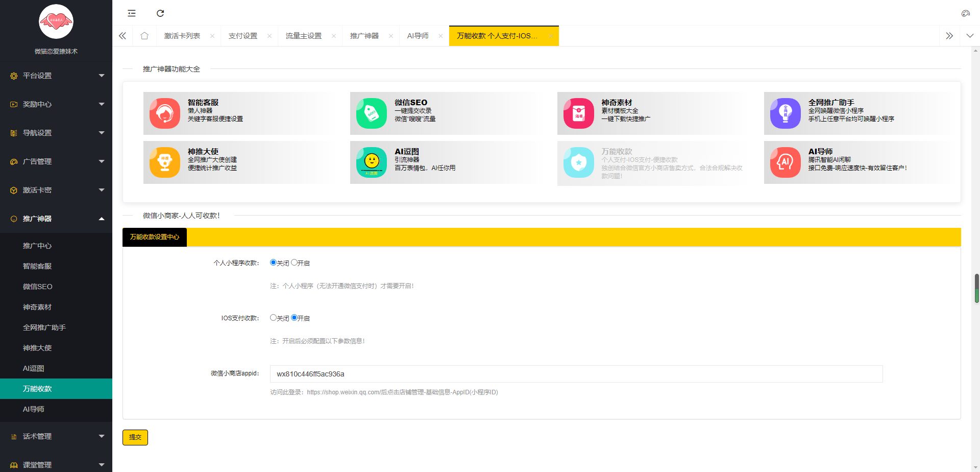Select 开启 for IOS支付收款
The image size is (980, 472).
294,318
